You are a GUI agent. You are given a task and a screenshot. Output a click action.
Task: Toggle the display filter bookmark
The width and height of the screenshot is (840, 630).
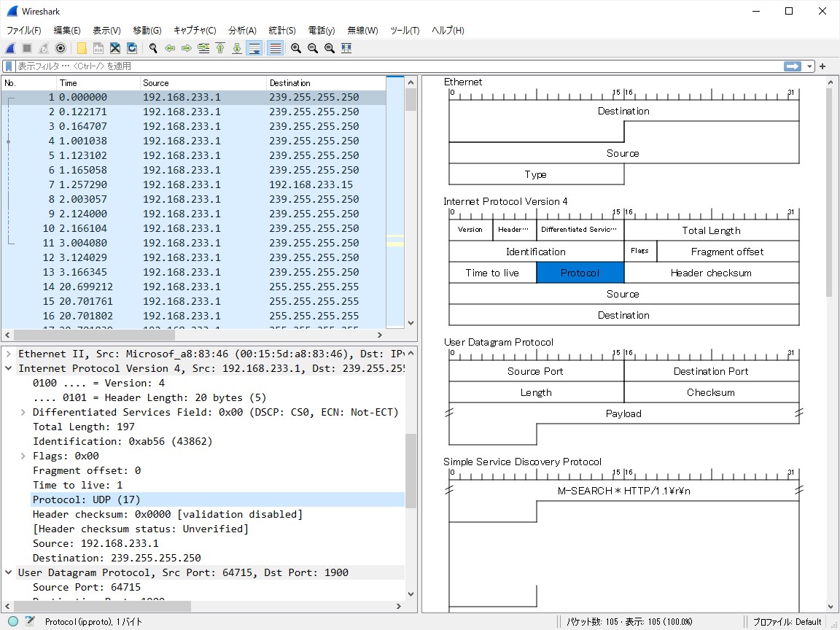click(x=7, y=66)
